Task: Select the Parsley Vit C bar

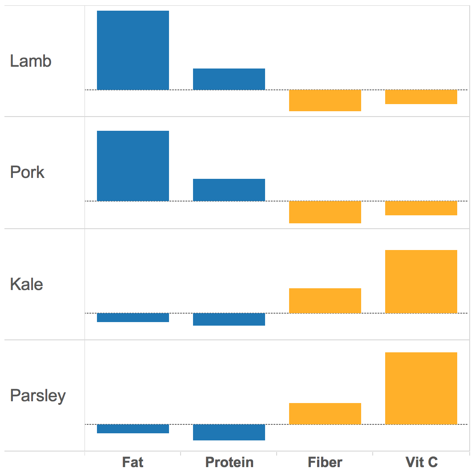Action: coord(421,388)
